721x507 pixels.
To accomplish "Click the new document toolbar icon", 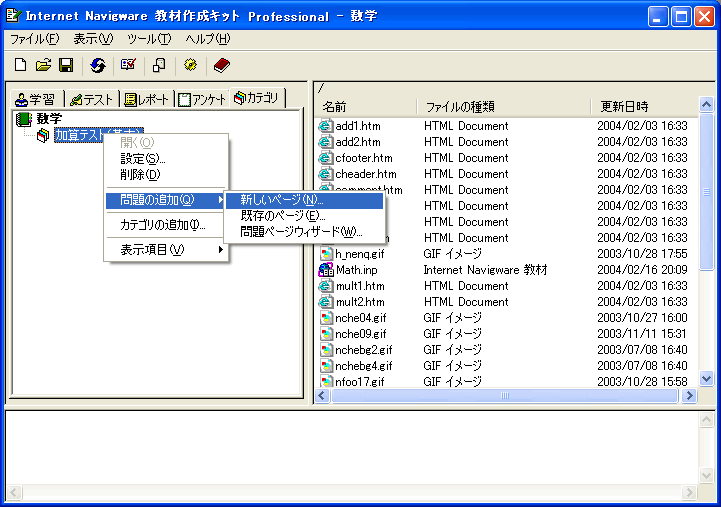I will coord(20,65).
